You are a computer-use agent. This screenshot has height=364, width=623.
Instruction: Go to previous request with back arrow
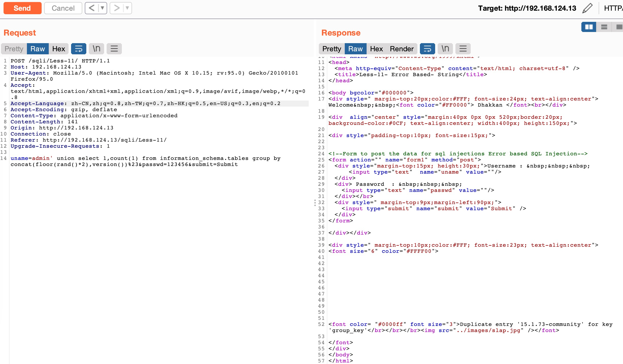(x=92, y=8)
